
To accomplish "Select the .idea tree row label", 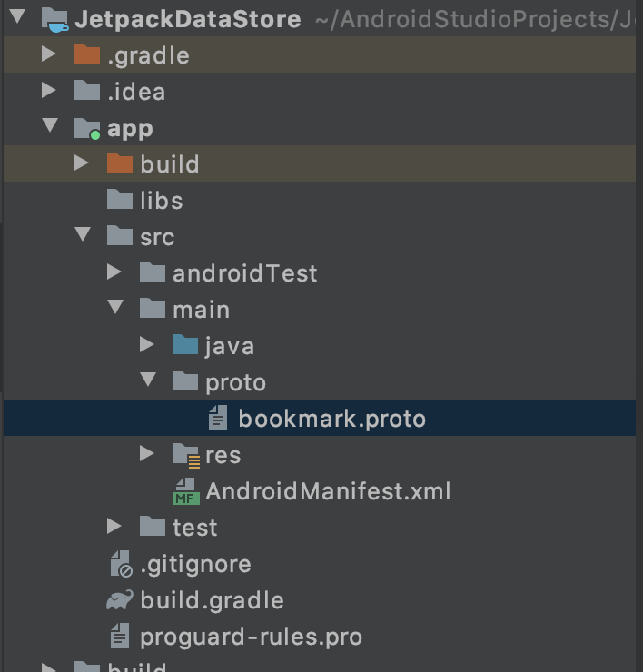I will tap(136, 92).
